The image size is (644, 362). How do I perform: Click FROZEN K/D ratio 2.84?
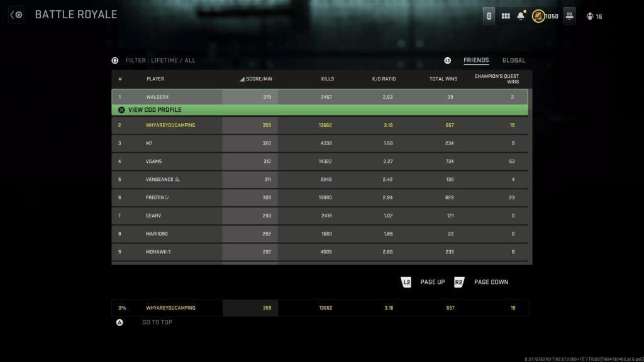(387, 197)
